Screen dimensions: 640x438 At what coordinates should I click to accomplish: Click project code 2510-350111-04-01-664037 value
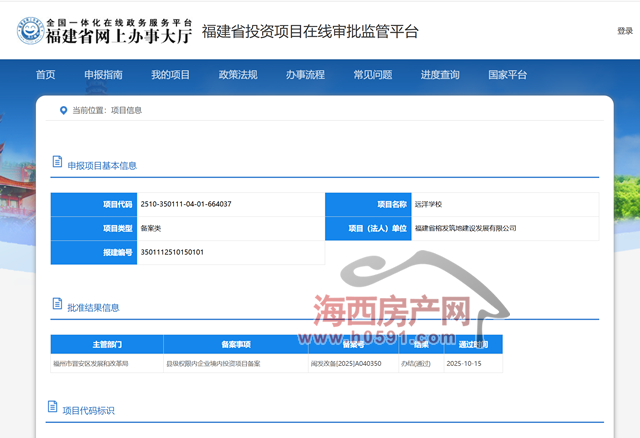tap(186, 204)
